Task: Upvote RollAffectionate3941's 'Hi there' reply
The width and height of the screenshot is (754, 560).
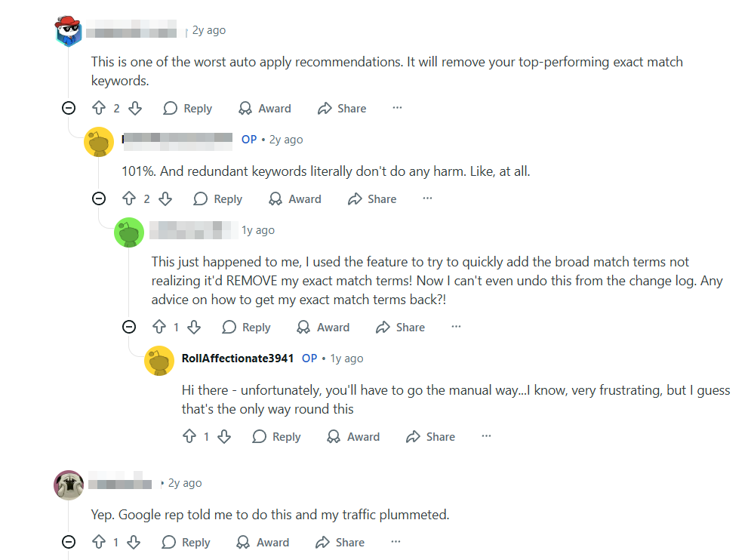Action: click(189, 437)
